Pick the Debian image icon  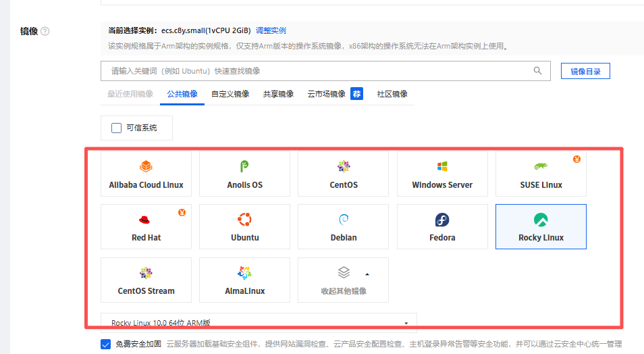tap(343, 220)
